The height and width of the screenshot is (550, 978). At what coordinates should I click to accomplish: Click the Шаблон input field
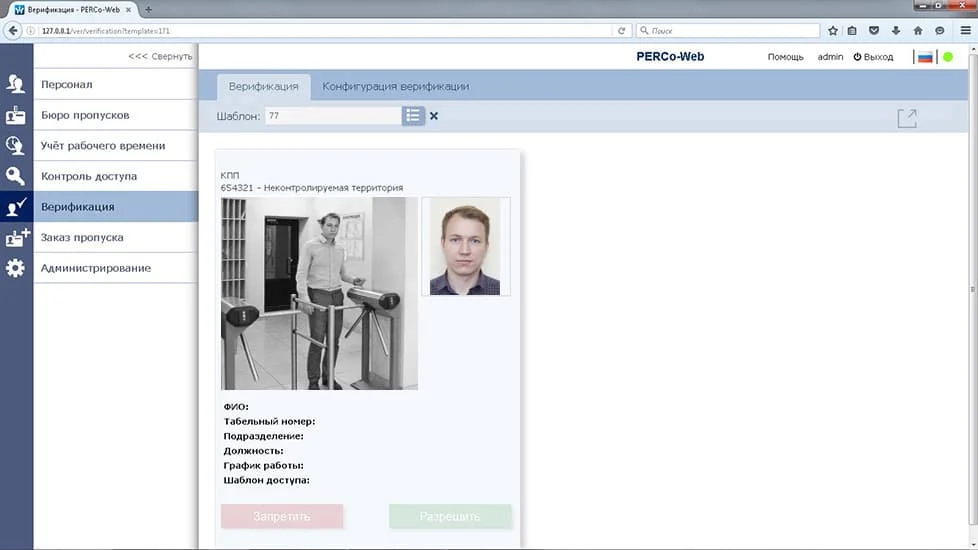coord(334,116)
